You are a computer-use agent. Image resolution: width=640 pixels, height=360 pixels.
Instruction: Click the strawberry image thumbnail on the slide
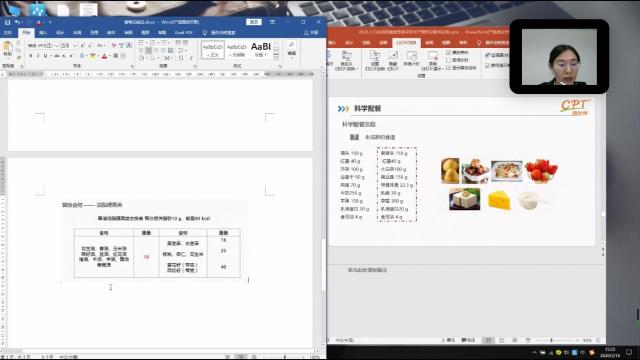(541, 171)
